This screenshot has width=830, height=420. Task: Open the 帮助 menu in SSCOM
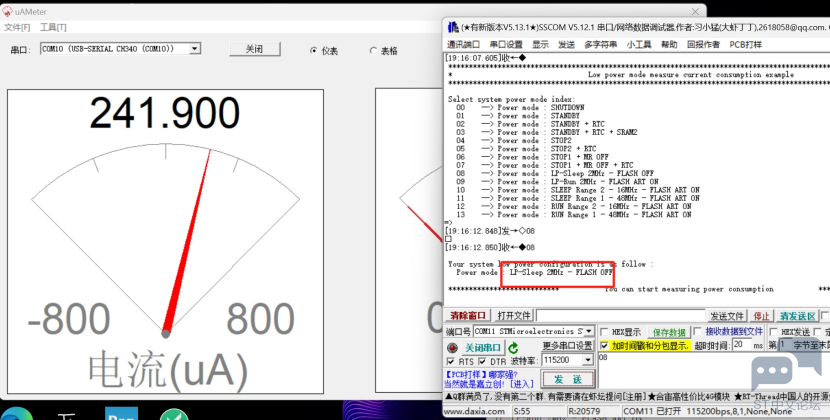coord(669,44)
